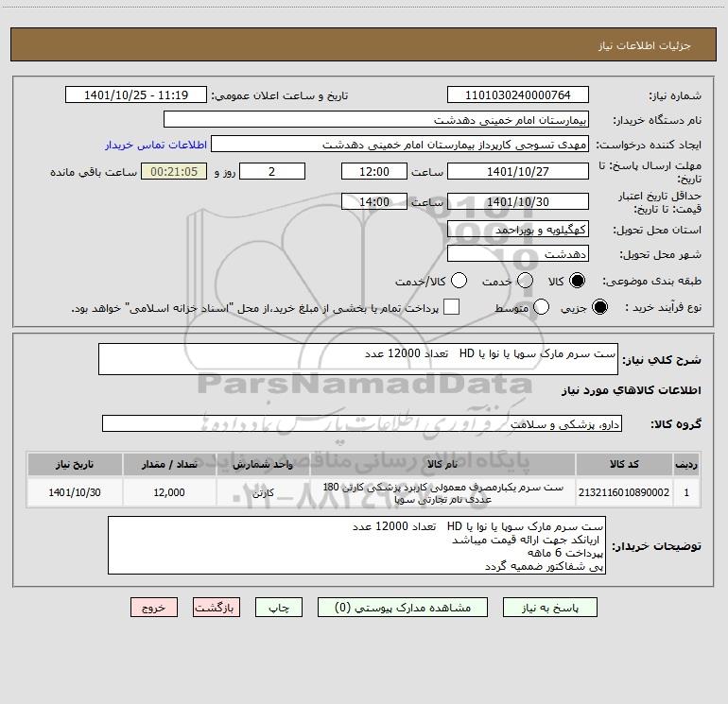728x704 pixels.
Task: Click the تاریخ نیاز column header
Action: (75, 464)
